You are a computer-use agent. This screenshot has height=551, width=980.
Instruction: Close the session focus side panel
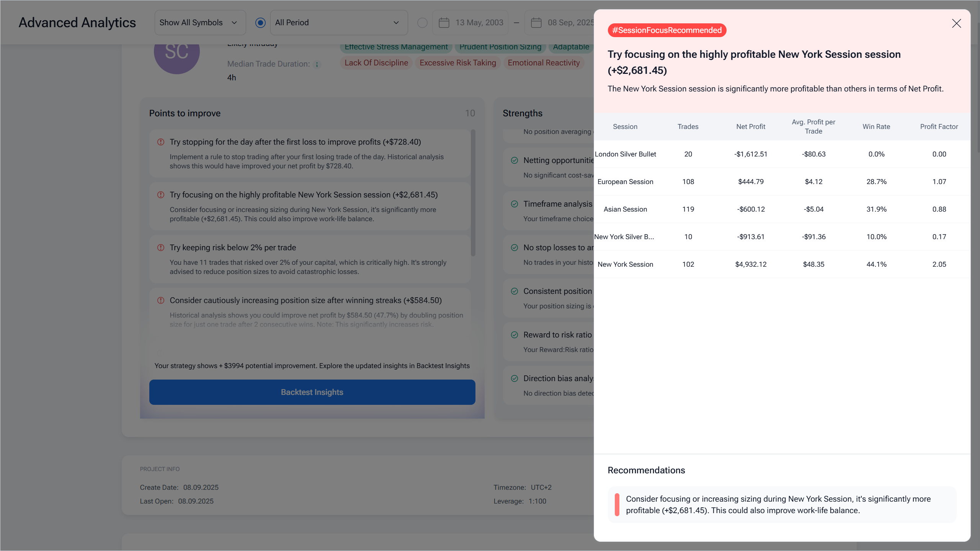pos(956,23)
